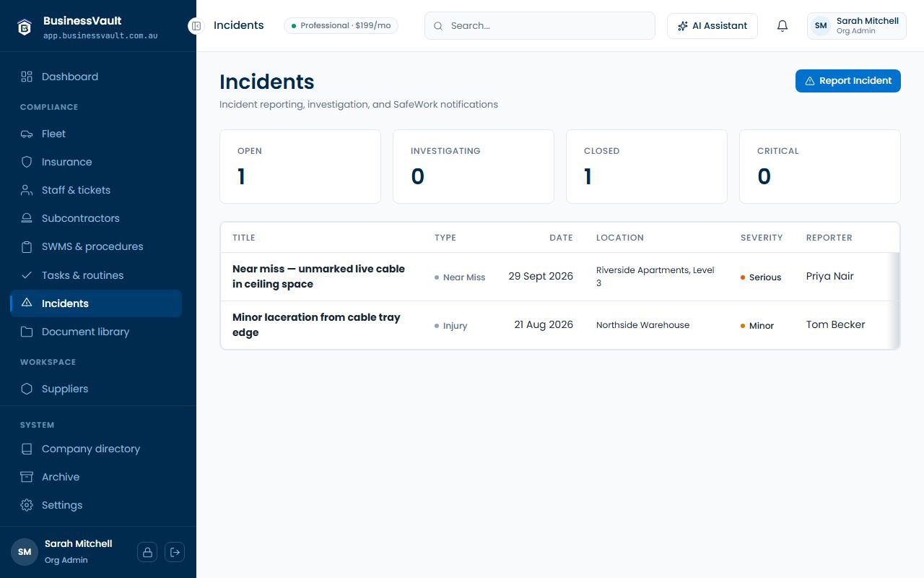924x578 pixels.
Task: Click the Insurance shield icon
Action: point(27,162)
